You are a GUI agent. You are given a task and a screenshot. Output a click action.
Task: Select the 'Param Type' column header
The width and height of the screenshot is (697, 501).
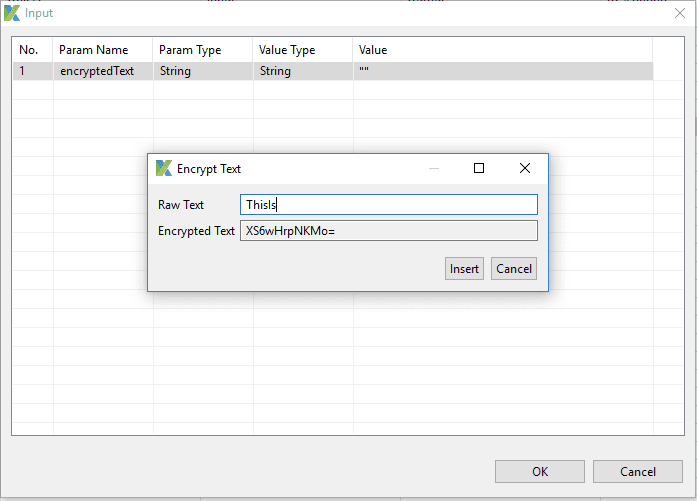(x=203, y=50)
